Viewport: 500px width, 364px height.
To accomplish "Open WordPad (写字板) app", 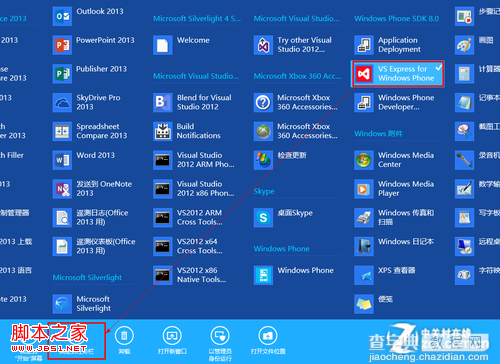I will pos(464,217).
